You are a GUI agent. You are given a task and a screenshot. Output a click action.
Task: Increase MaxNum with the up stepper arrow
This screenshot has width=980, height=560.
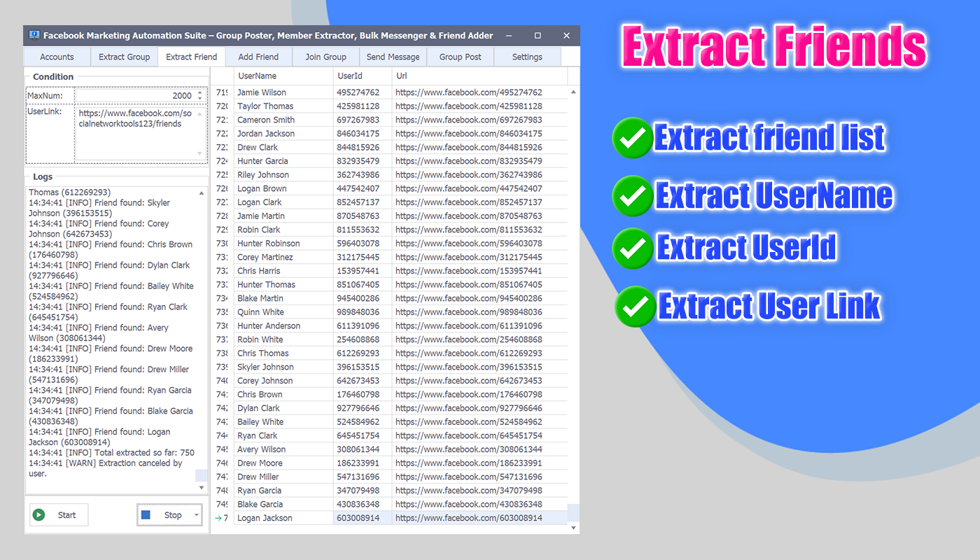tap(200, 92)
